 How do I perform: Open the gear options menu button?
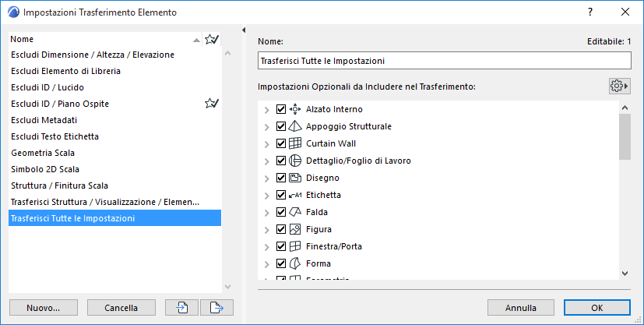coord(619,86)
